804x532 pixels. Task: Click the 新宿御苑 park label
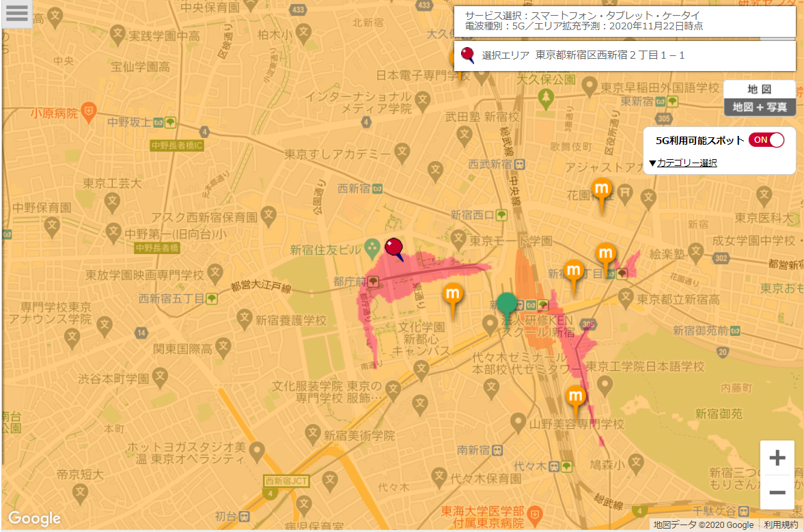(x=719, y=414)
